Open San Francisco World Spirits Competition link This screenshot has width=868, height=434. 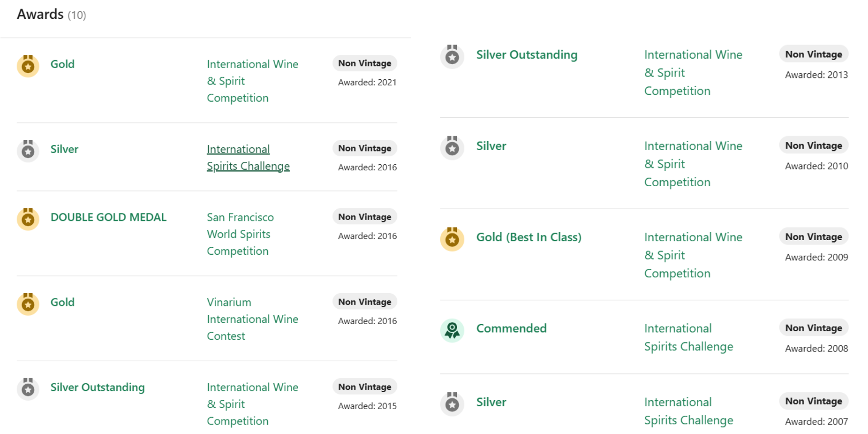[x=240, y=234]
